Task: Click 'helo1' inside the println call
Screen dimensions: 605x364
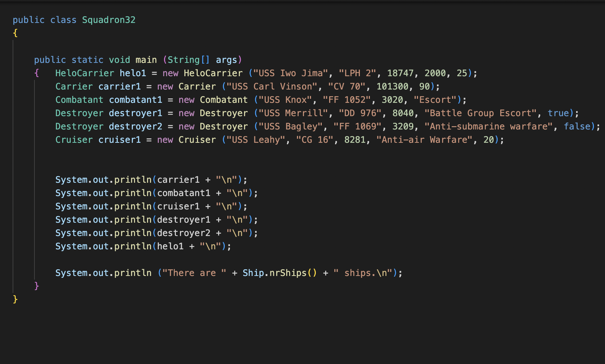Action: pyautogui.click(x=170, y=246)
